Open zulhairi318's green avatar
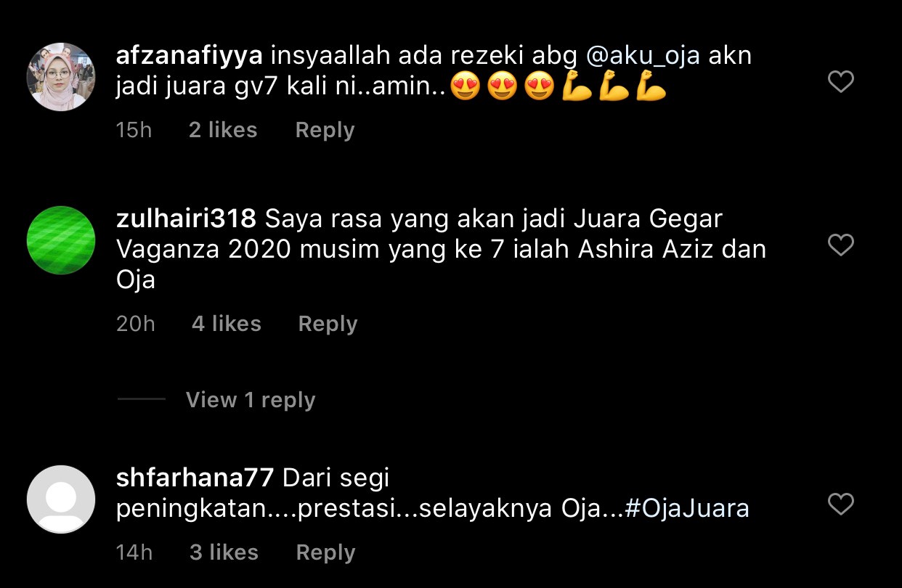Viewport: 902px width, 588px height. [x=61, y=240]
